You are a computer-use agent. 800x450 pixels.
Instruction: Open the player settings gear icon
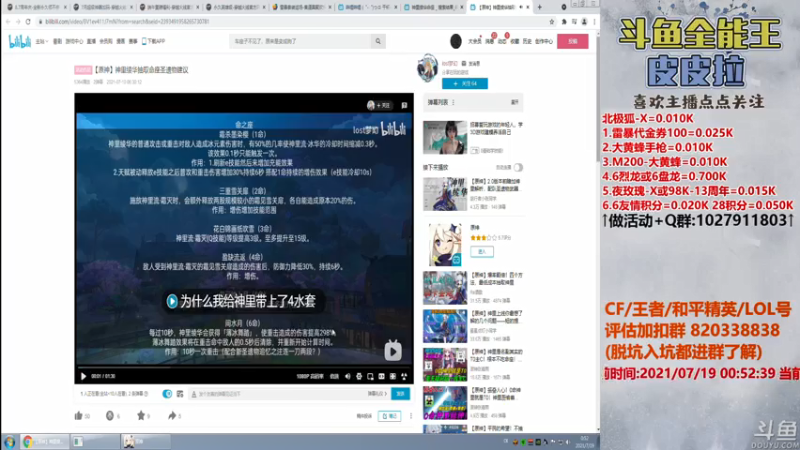coord(359,377)
